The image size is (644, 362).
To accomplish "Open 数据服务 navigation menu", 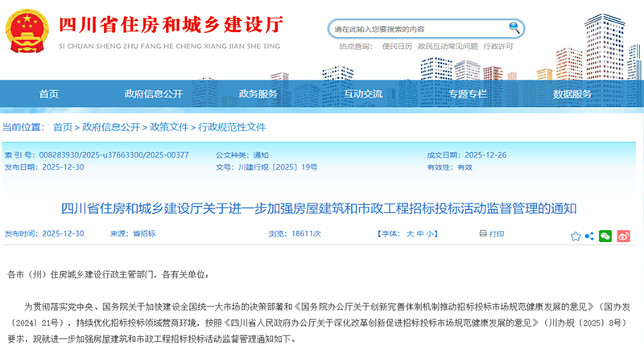I will pos(572,94).
